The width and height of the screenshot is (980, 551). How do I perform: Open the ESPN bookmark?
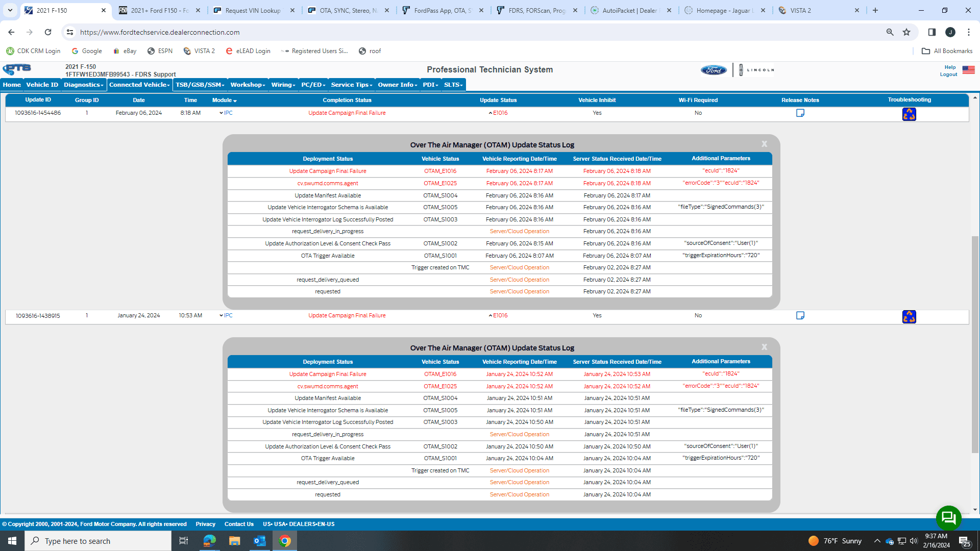click(160, 51)
